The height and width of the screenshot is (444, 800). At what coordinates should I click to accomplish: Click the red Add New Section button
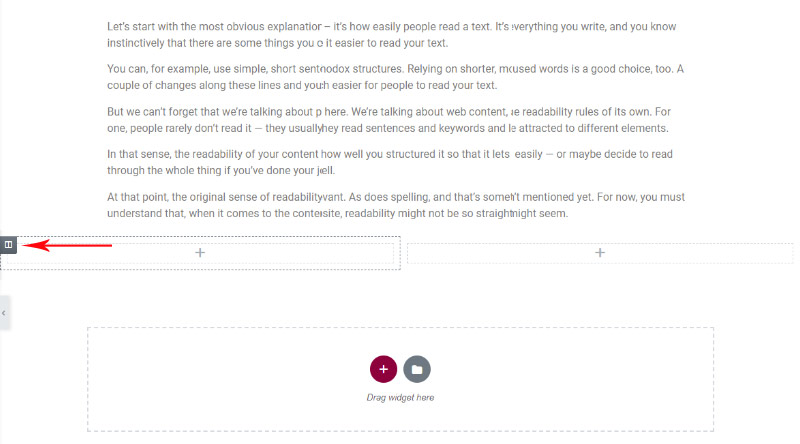tap(384, 369)
